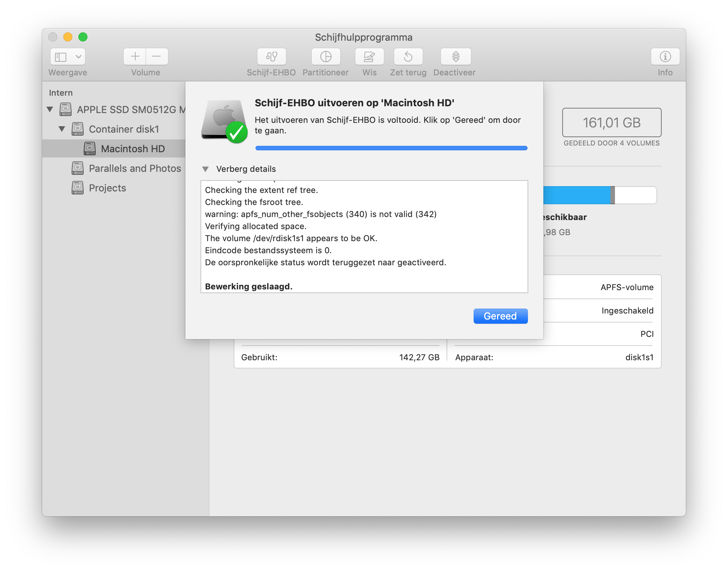Collapse the Verberg details triangle

205,169
